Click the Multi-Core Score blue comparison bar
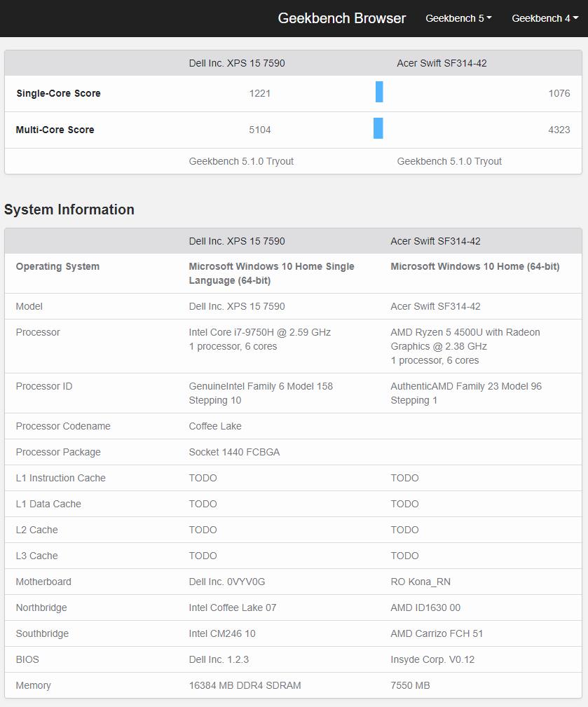The image size is (588, 707). 378,128
